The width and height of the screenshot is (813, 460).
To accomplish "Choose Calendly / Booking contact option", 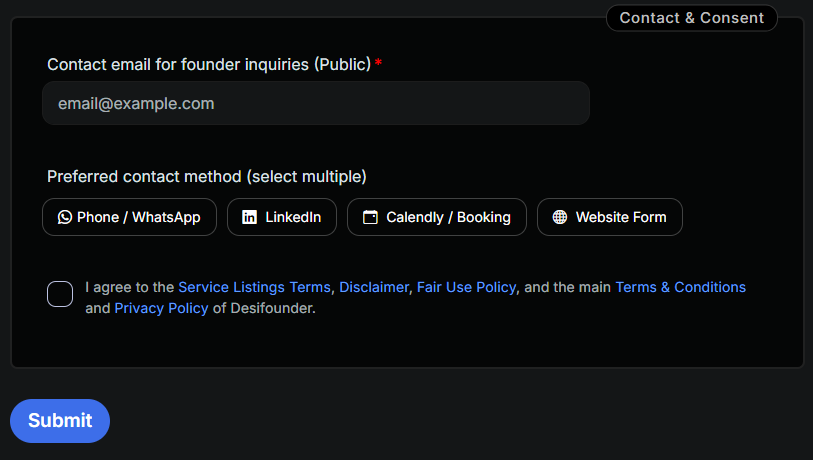I will point(437,217).
